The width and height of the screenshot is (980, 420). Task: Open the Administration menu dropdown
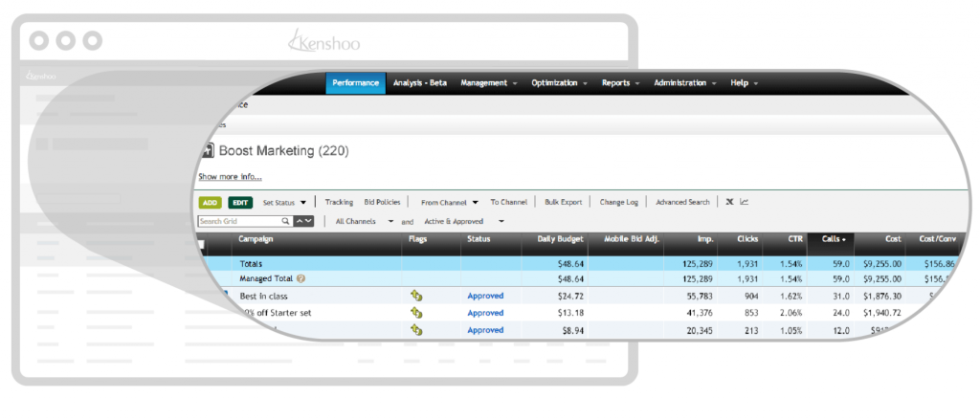tap(685, 82)
